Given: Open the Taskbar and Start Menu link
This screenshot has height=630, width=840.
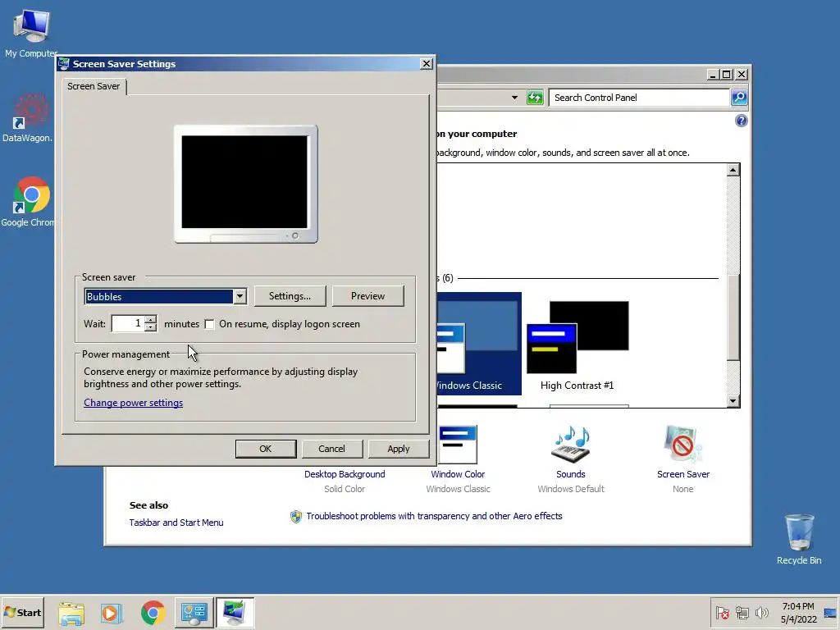Looking at the screenshot, I should (176, 523).
